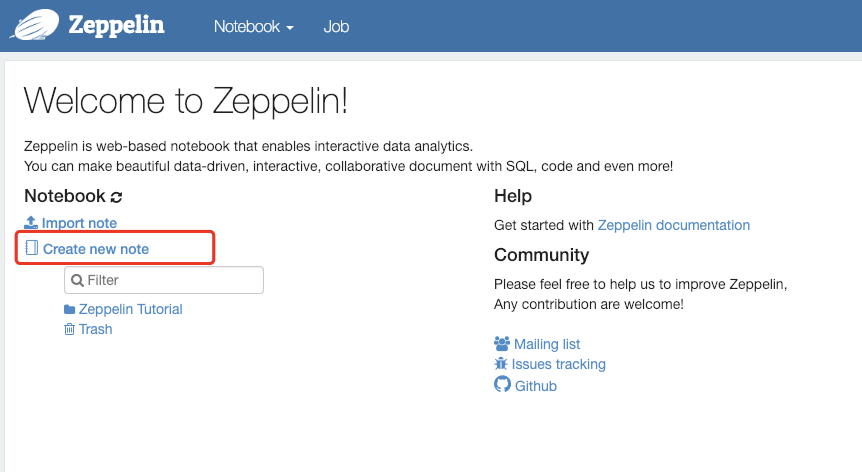Click the Zeppelin airship logo icon

click(33, 25)
